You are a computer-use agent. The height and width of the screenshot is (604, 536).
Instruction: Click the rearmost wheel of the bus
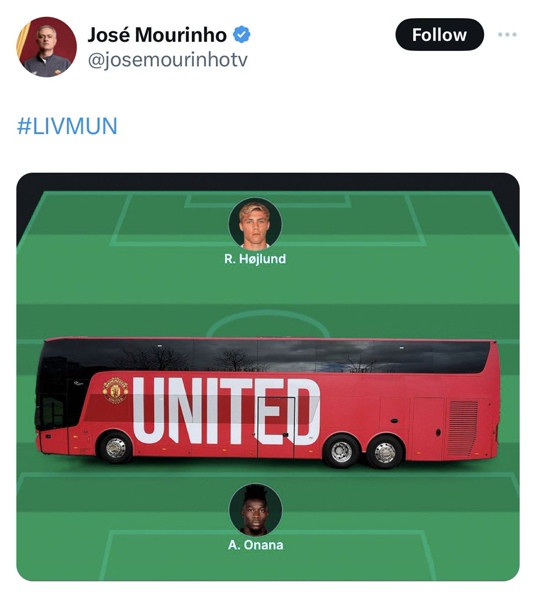click(x=385, y=452)
